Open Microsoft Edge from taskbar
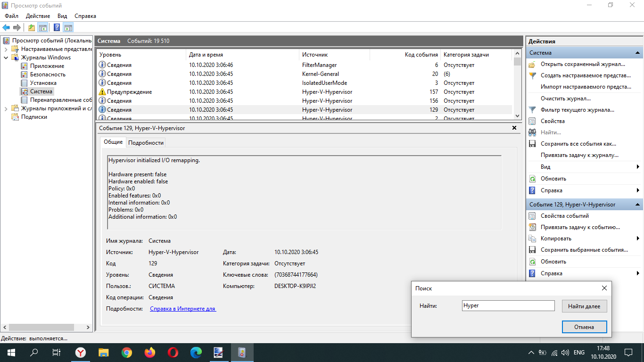The width and height of the screenshot is (644, 362). coord(196,352)
